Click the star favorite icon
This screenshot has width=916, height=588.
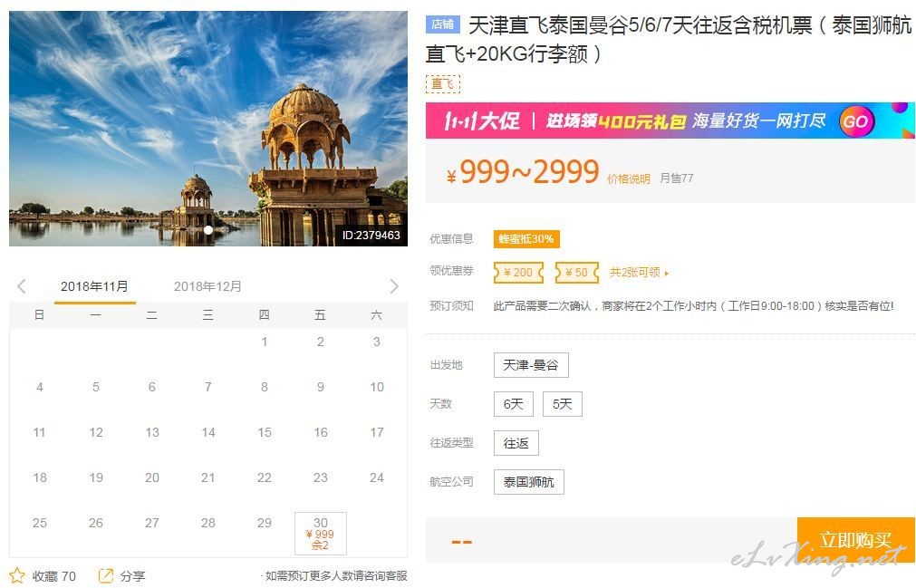pos(17,575)
